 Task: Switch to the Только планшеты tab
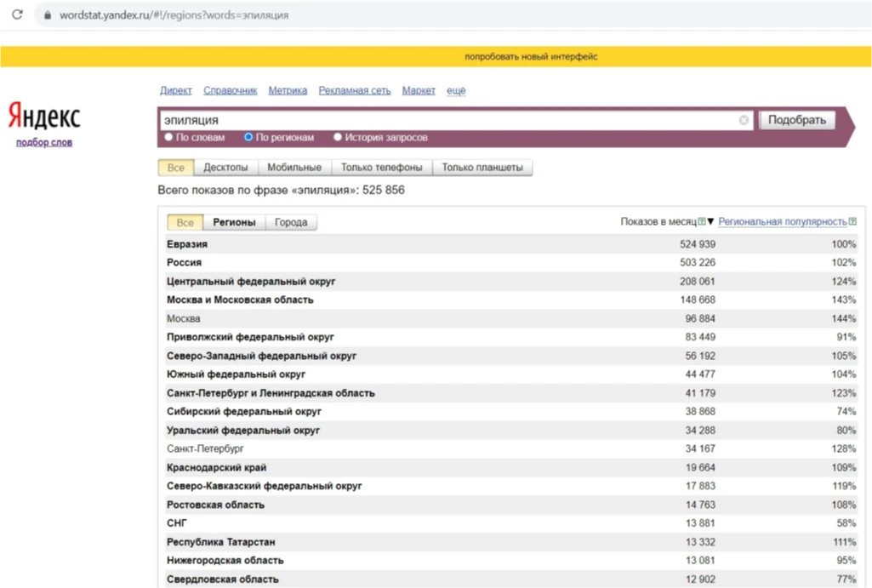pyautogui.click(x=482, y=168)
